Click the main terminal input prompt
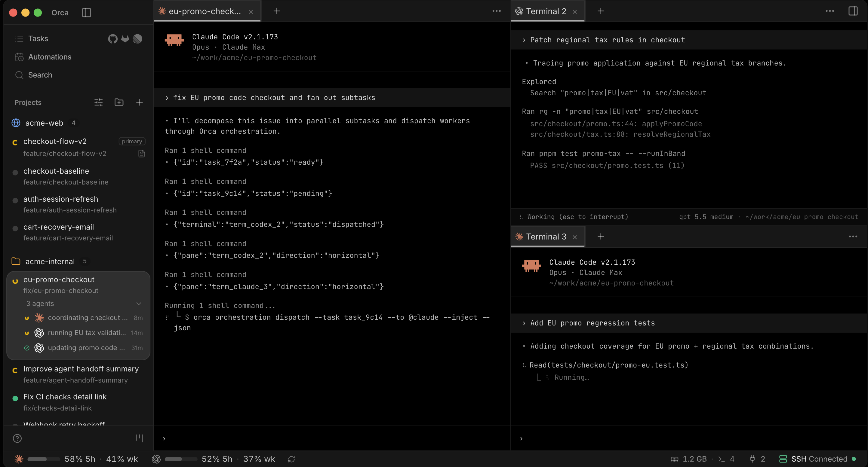This screenshot has width=868, height=467. pos(332,438)
